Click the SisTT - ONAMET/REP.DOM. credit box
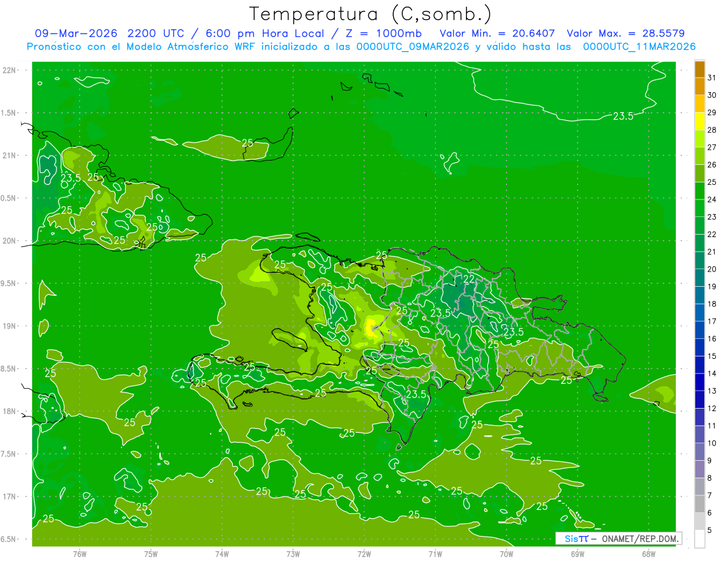The height and width of the screenshot is (562, 728). [x=618, y=538]
